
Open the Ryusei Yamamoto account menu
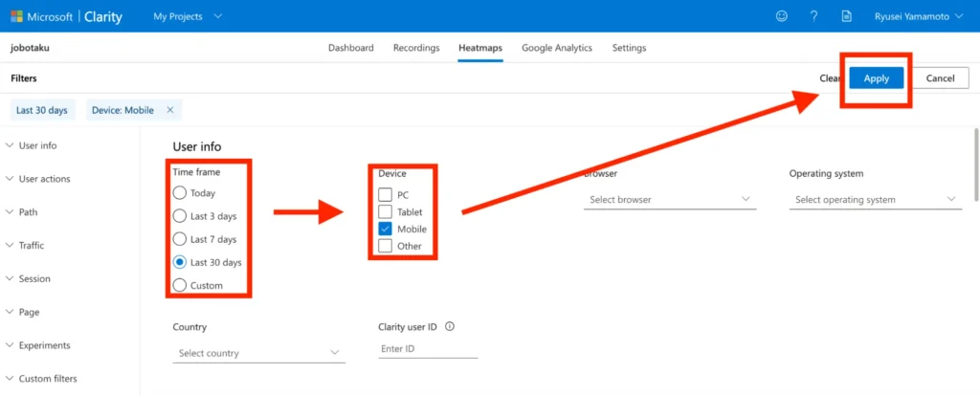[x=919, y=16]
